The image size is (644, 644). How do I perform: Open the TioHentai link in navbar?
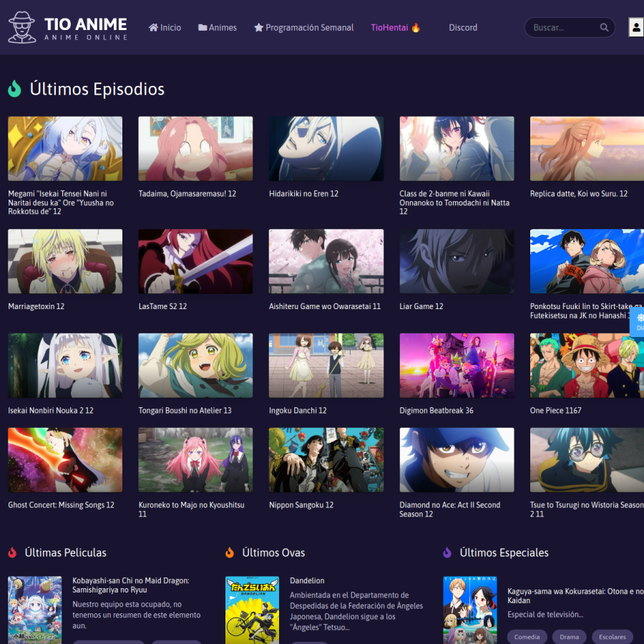click(x=395, y=27)
